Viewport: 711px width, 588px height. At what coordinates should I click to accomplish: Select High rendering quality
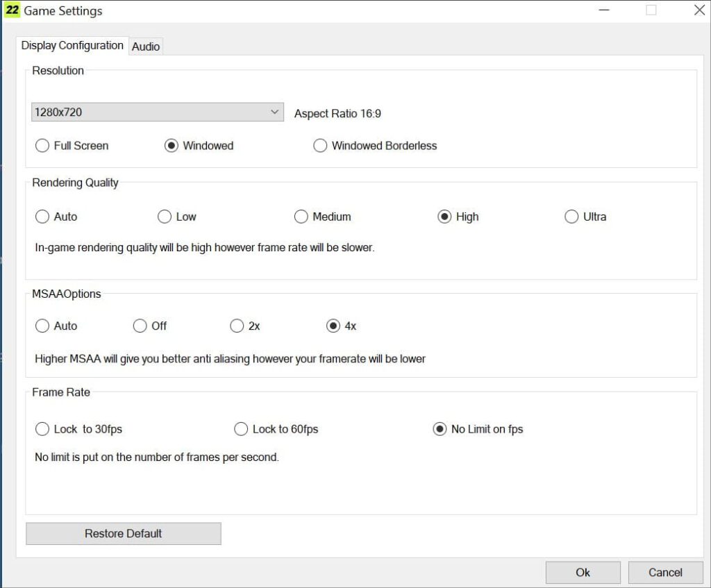444,217
